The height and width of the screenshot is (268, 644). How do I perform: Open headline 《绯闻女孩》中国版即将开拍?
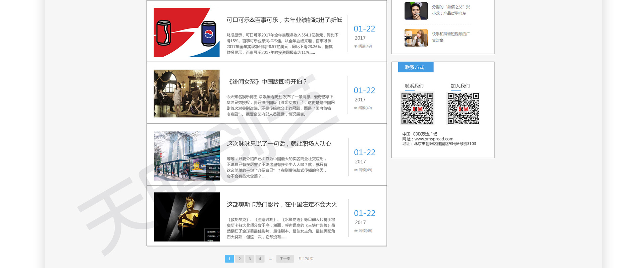[x=267, y=82]
